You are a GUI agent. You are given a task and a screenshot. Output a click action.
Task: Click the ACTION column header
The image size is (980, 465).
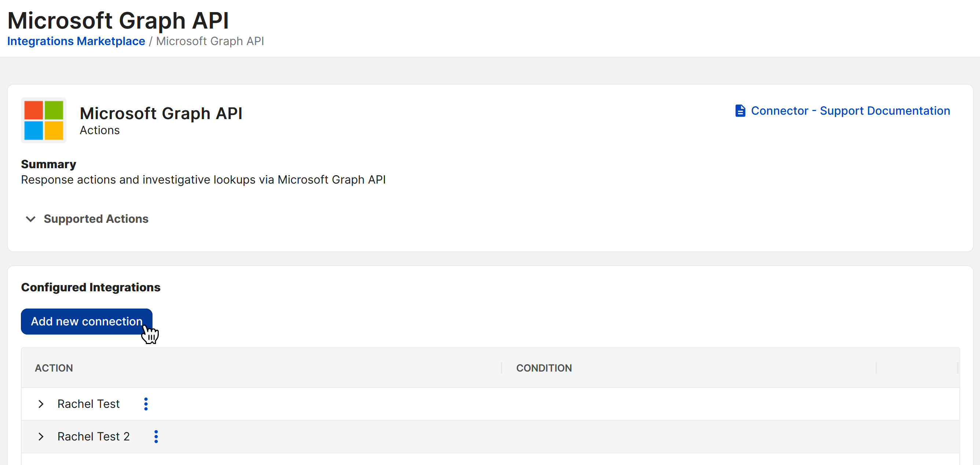coord(54,368)
